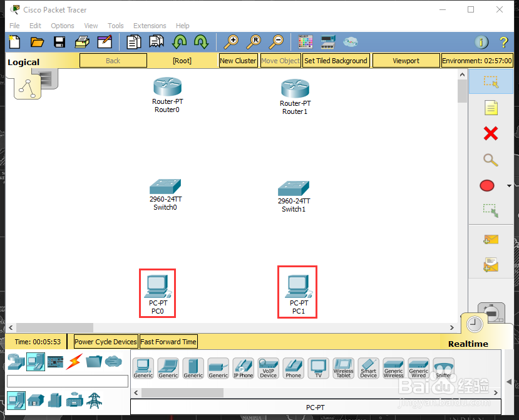Image resolution: width=519 pixels, height=420 pixels.
Task: Pick the Generic Laptop device
Action: tap(168, 368)
